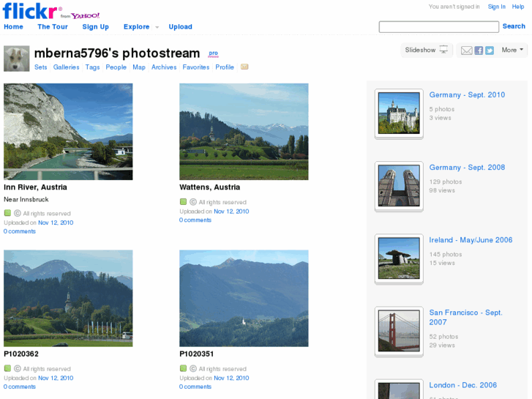Click the Sign In link
The height and width of the screenshot is (399, 532).
(x=497, y=7)
